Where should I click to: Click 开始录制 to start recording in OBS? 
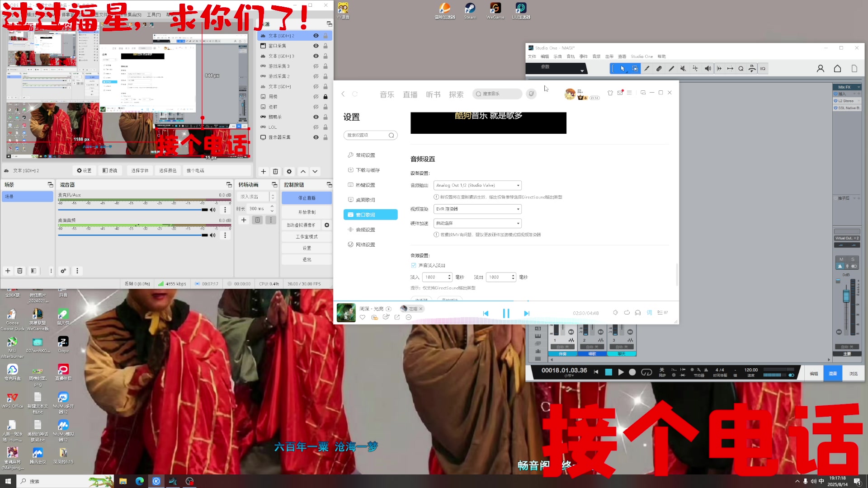coord(307,211)
